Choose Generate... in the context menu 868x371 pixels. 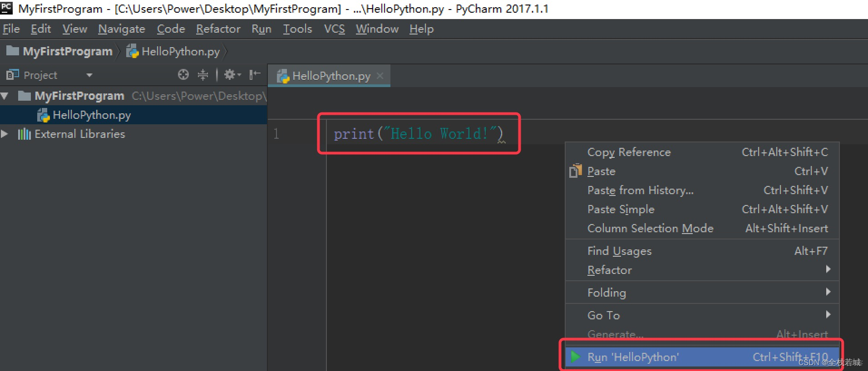(702, 334)
